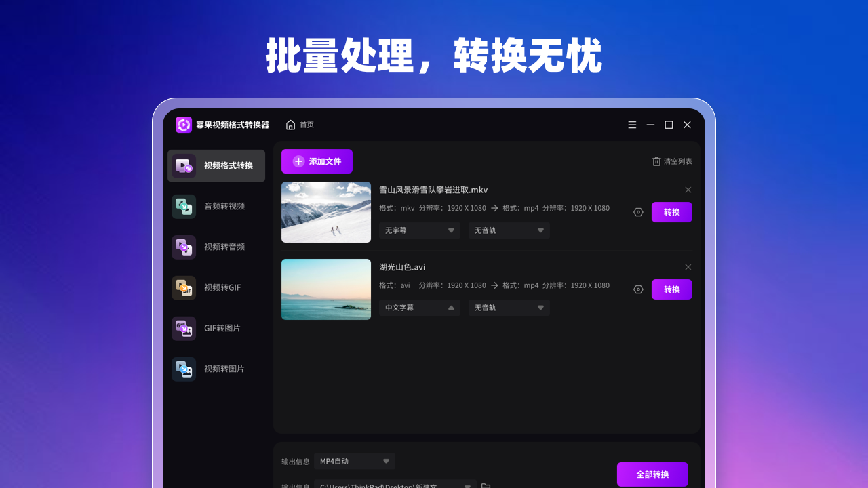Collapse the 中文字幕 dropdown

point(418,308)
